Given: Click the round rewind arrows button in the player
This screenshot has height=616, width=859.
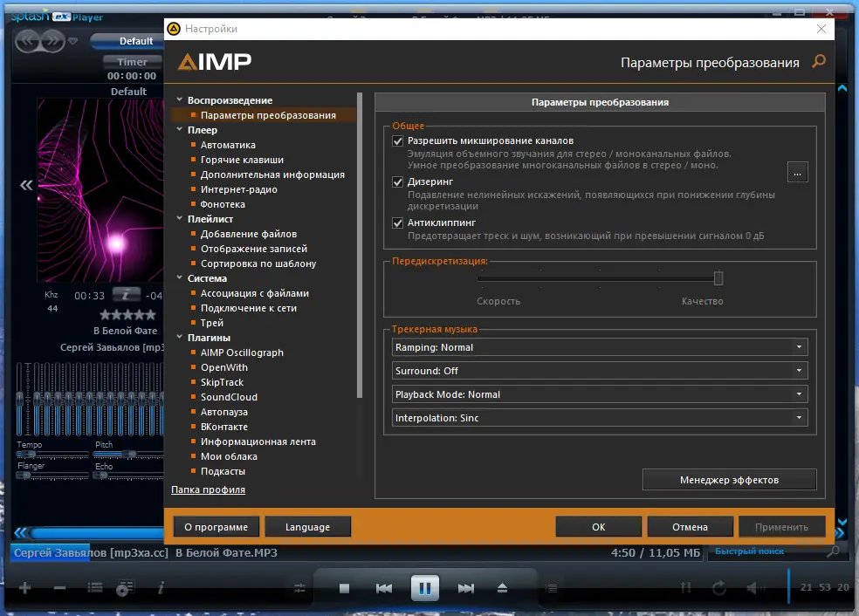Looking at the screenshot, I should click(x=29, y=41).
